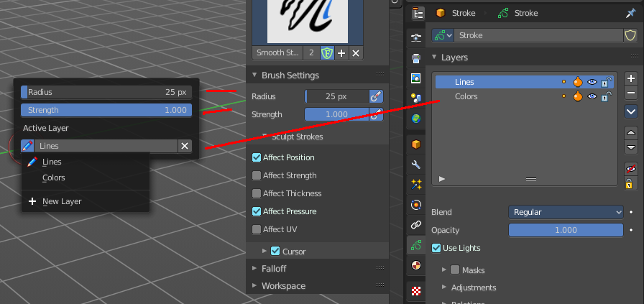The width and height of the screenshot is (644, 304).
Task: Expand the Falloff panel
Action: [x=254, y=268]
